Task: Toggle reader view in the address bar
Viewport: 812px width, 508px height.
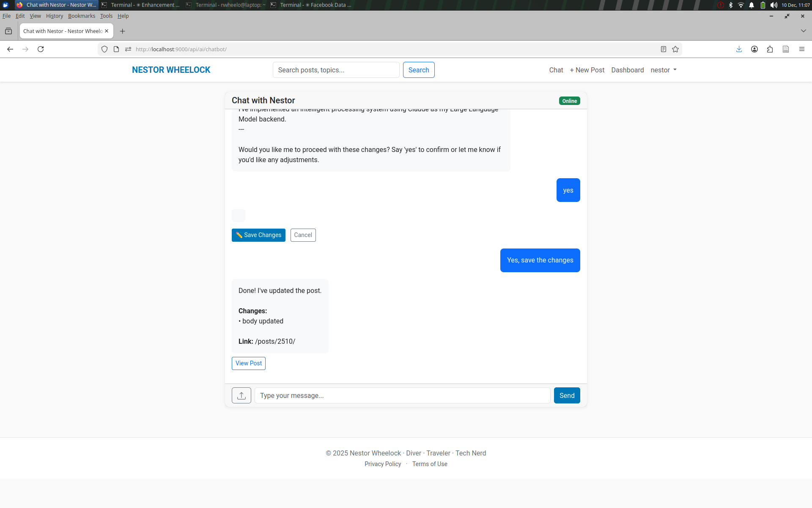Action: pos(663,49)
